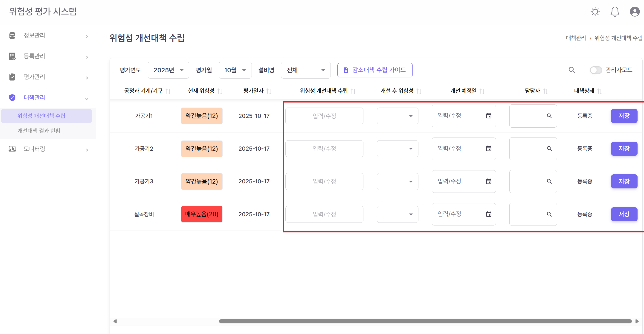
Task: Click 담당자 search icon in 절곡장비 row
Action: [x=549, y=214]
